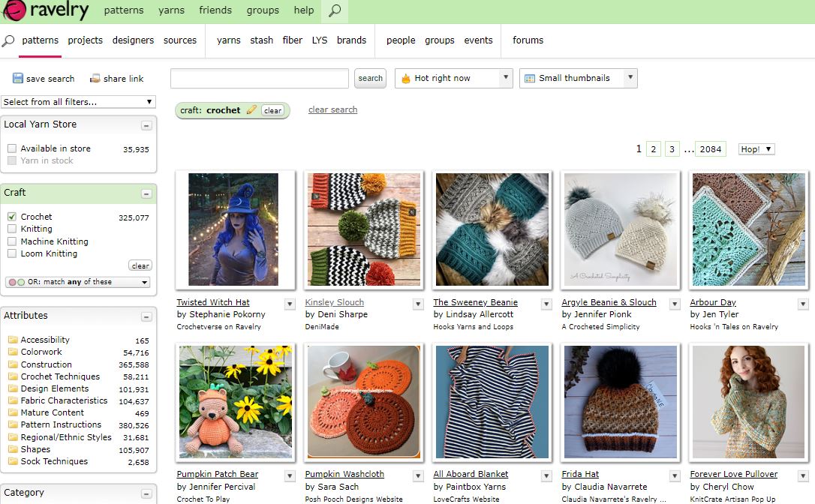Expand the Select from all filters dropdown
The width and height of the screenshot is (815, 504).
pyautogui.click(x=78, y=102)
